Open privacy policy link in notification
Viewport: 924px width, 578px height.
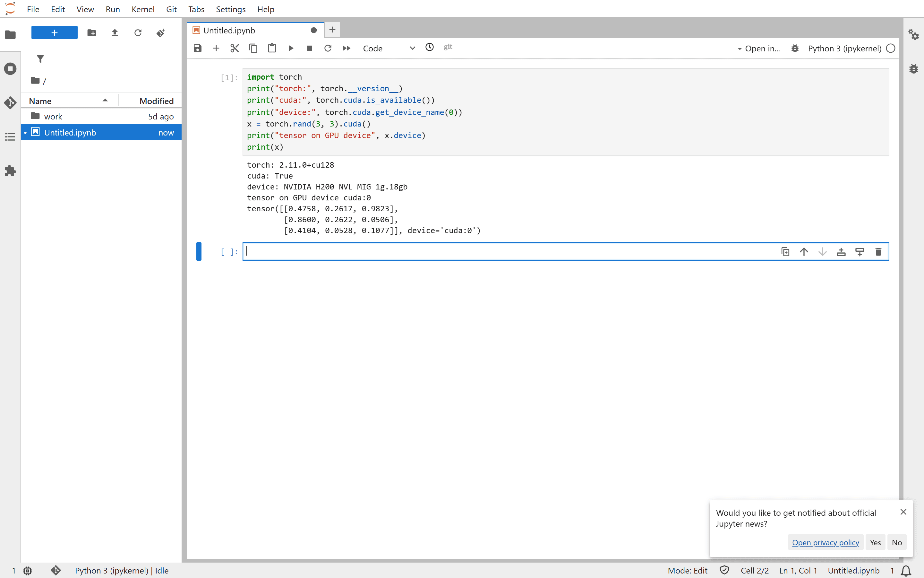pos(825,542)
